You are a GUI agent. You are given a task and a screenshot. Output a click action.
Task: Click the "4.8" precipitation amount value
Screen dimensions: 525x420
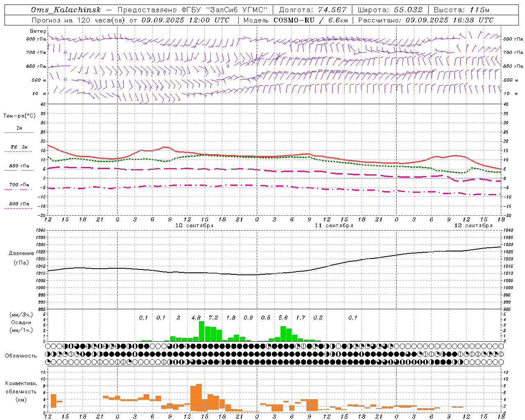click(x=196, y=318)
